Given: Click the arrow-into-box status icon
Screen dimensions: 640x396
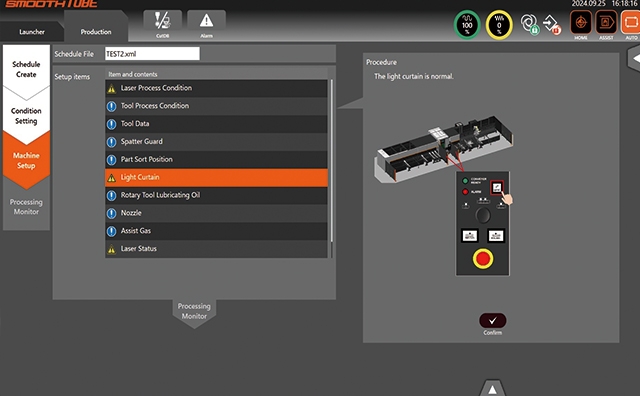Looking at the screenshot, I should tap(552, 24).
